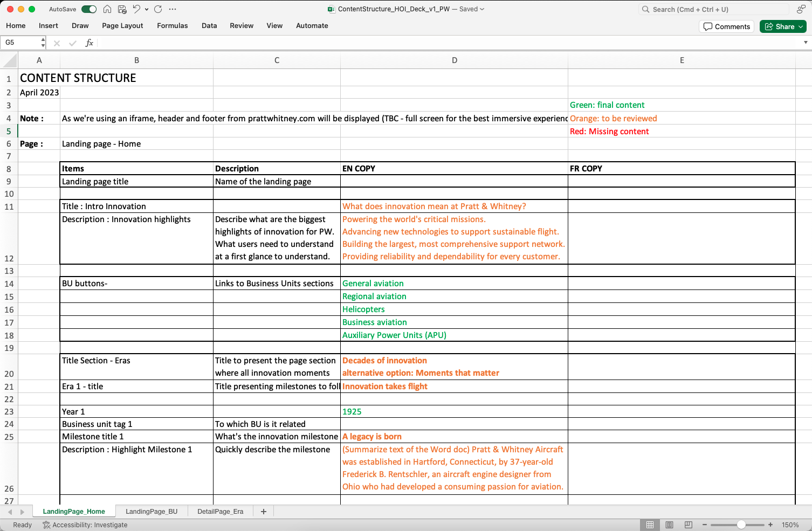Click the Redo icon in the title bar

point(158,9)
